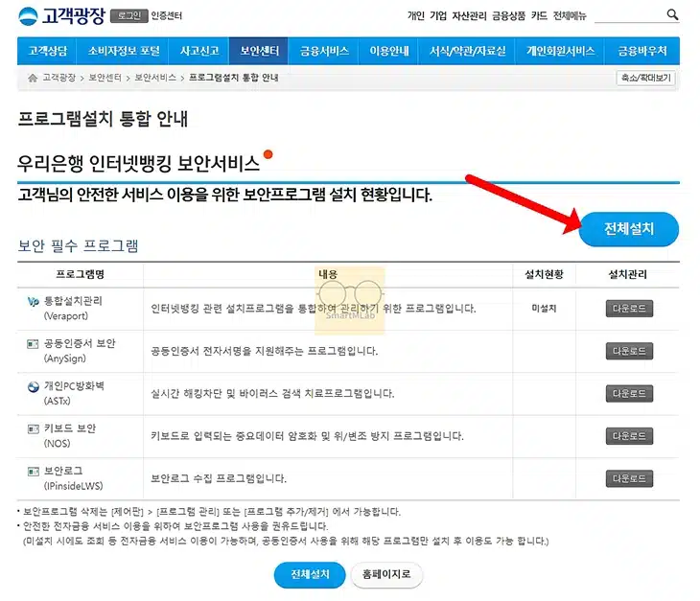
Task: Download the IPinsideLWS security log program
Action: (629, 478)
